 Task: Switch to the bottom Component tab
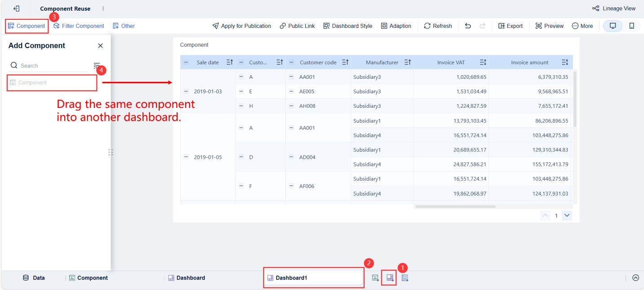pyautogui.click(x=89, y=278)
